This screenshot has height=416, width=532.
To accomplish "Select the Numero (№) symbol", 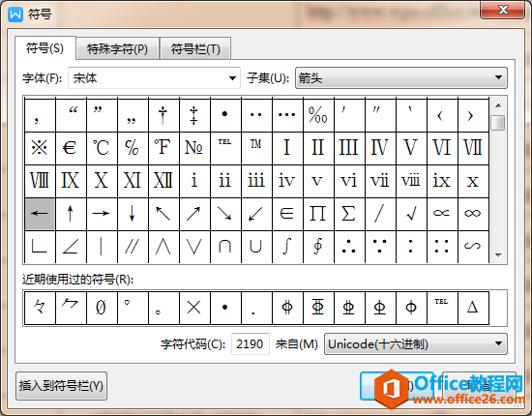I will (x=194, y=148).
